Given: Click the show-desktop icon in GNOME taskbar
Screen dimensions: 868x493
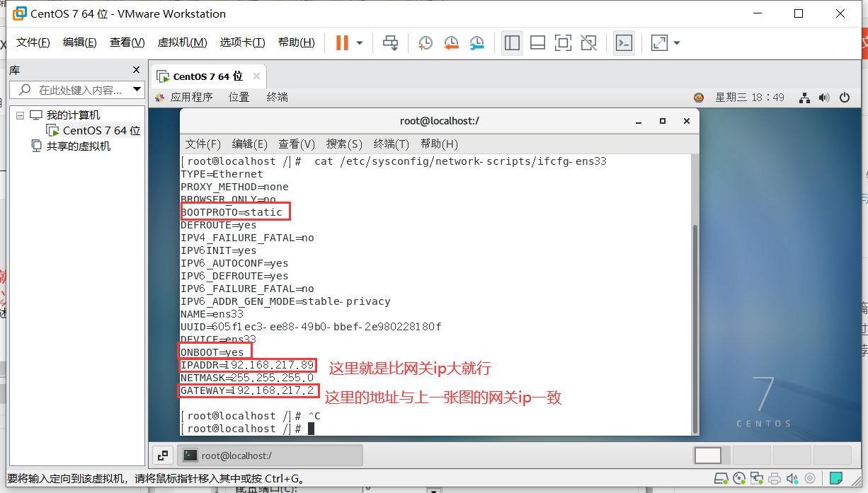Looking at the screenshot, I should (x=162, y=456).
